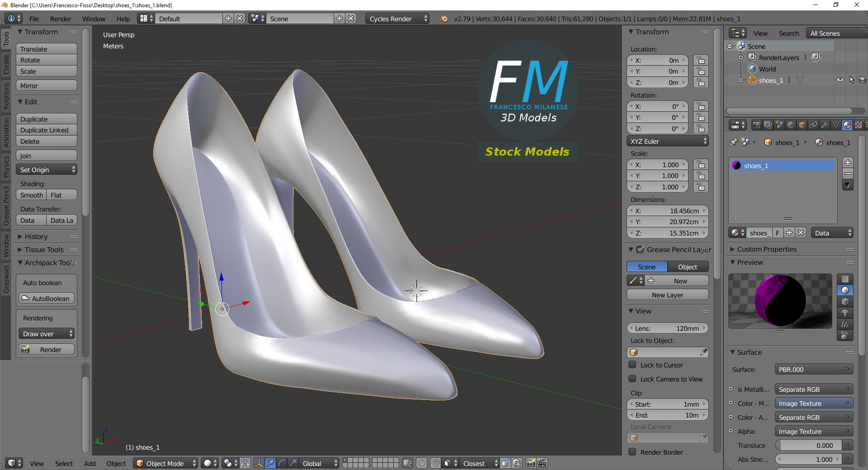Add new scene with plus icon
This screenshot has height=470, width=868.
[x=340, y=19]
